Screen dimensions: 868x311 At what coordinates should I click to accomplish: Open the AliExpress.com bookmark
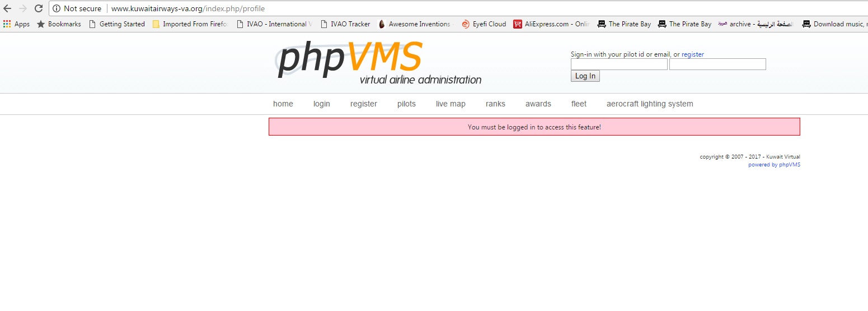(551, 24)
